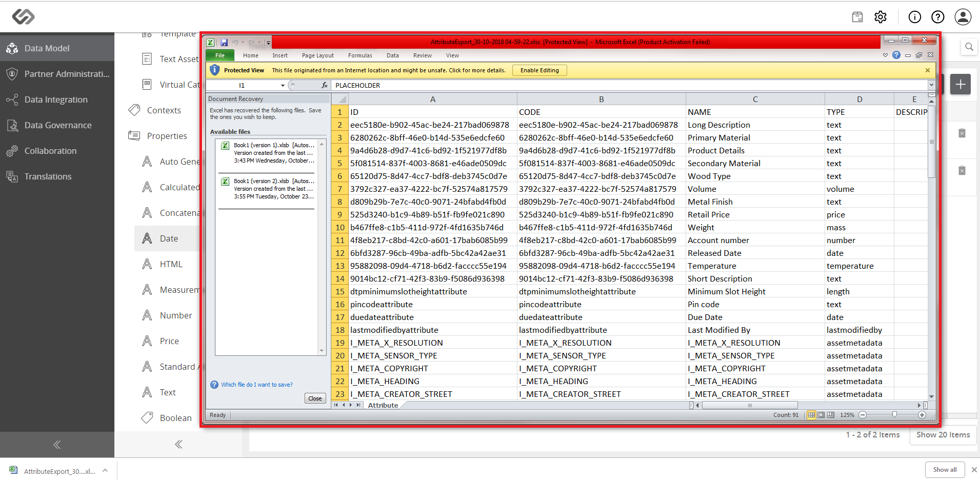
Task: Click the Excel file icon in the downloads bar
Action: tap(13, 470)
